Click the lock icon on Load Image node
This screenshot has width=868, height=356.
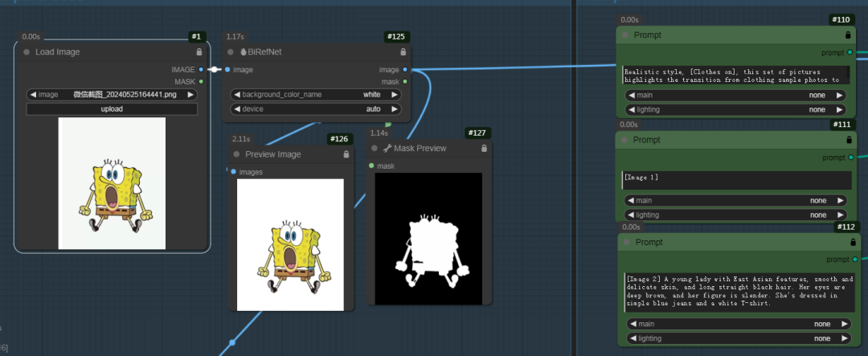pos(199,52)
